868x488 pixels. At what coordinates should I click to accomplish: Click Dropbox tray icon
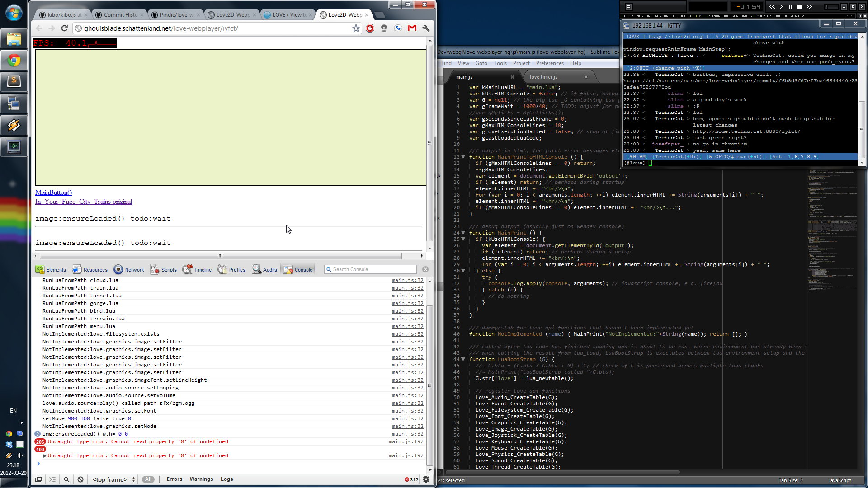click(x=9, y=445)
